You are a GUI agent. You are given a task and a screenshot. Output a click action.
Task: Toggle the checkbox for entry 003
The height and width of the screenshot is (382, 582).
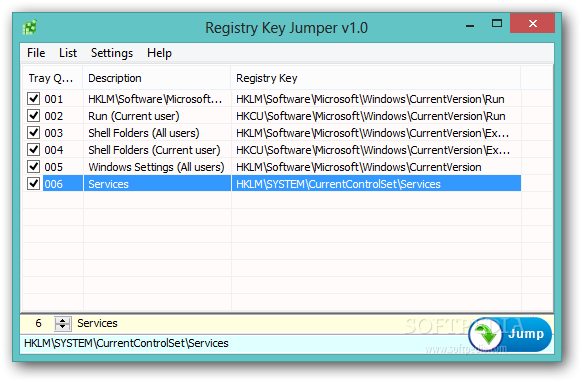tap(33, 133)
